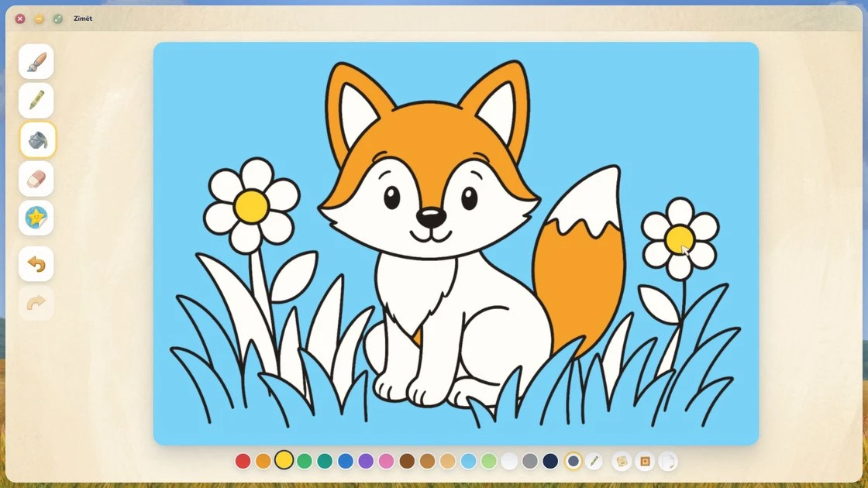This screenshot has height=488, width=868.
Task: Pick the gray color swatch
Action: coord(530,461)
